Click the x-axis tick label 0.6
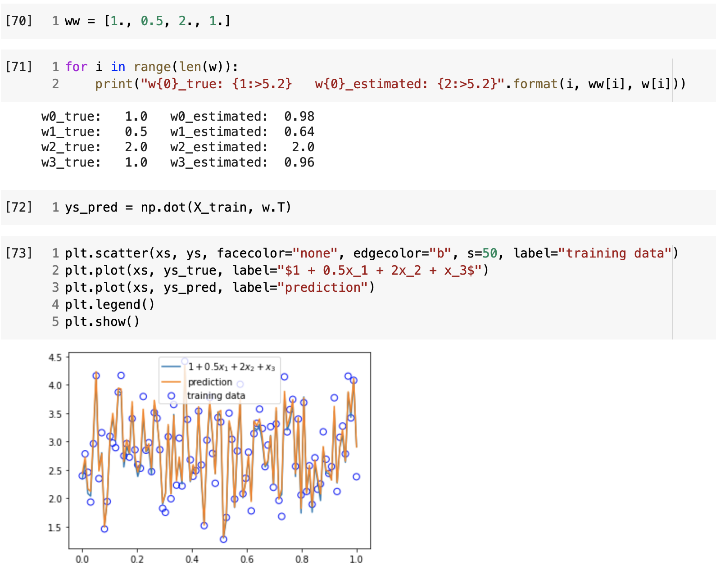Image resolution: width=716 pixels, height=588 pixels. pos(247,559)
